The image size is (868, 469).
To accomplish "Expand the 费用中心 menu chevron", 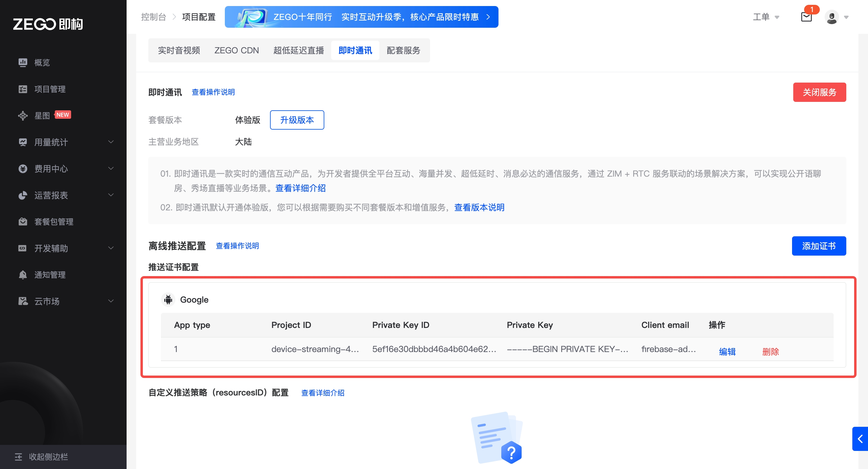I will [111, 168].
